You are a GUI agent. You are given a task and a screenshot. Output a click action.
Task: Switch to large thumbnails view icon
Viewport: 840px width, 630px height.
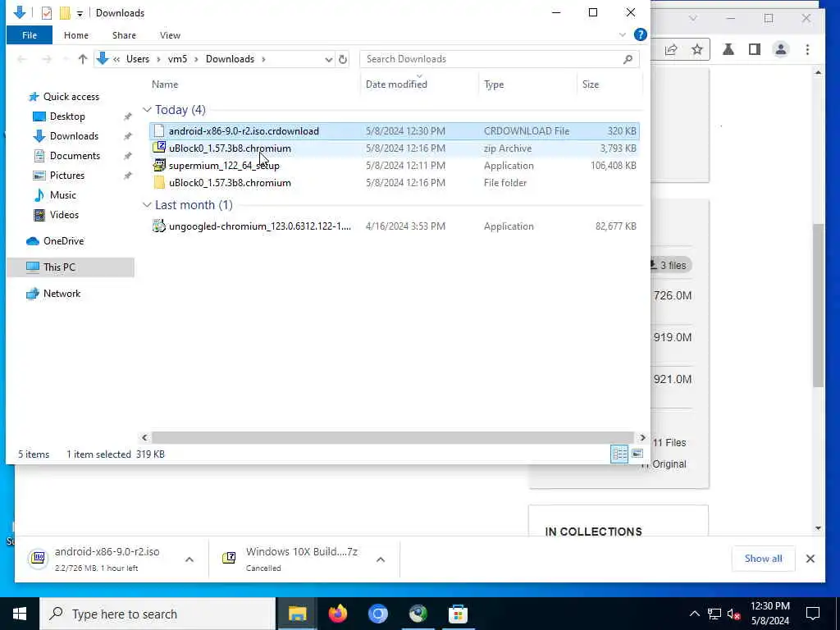click(637, 454)
